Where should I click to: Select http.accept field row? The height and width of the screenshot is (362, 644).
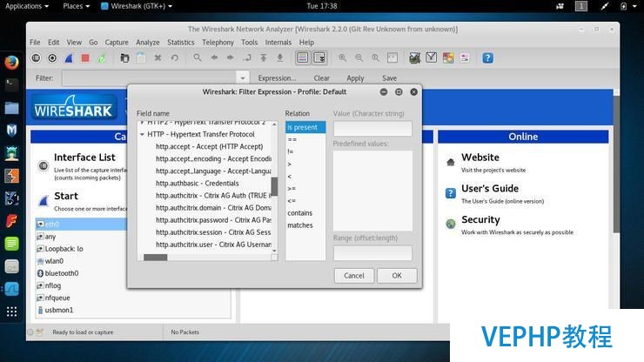pyautogui.click(x=210, y=146)
